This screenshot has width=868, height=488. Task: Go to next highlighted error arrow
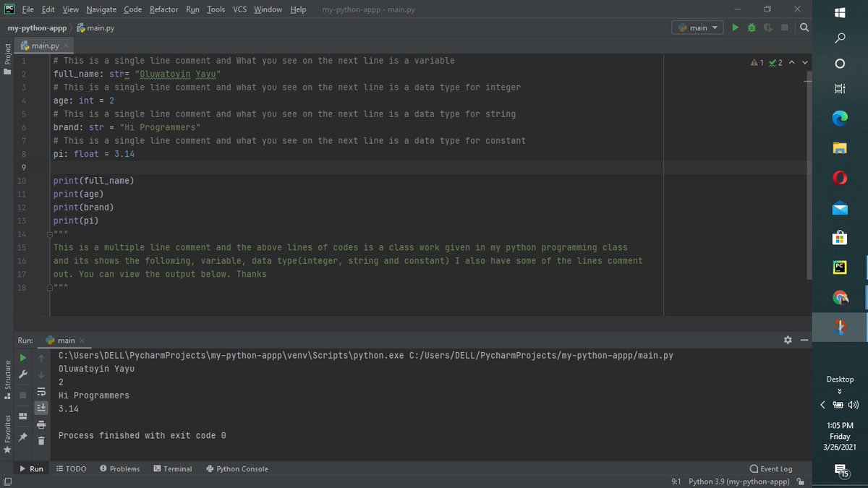pos(804,62)
